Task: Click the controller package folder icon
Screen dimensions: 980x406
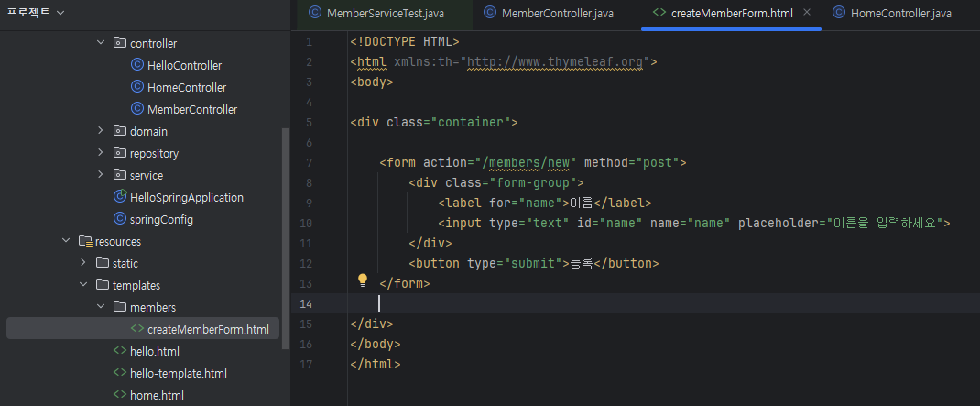Action: (119, 43)
